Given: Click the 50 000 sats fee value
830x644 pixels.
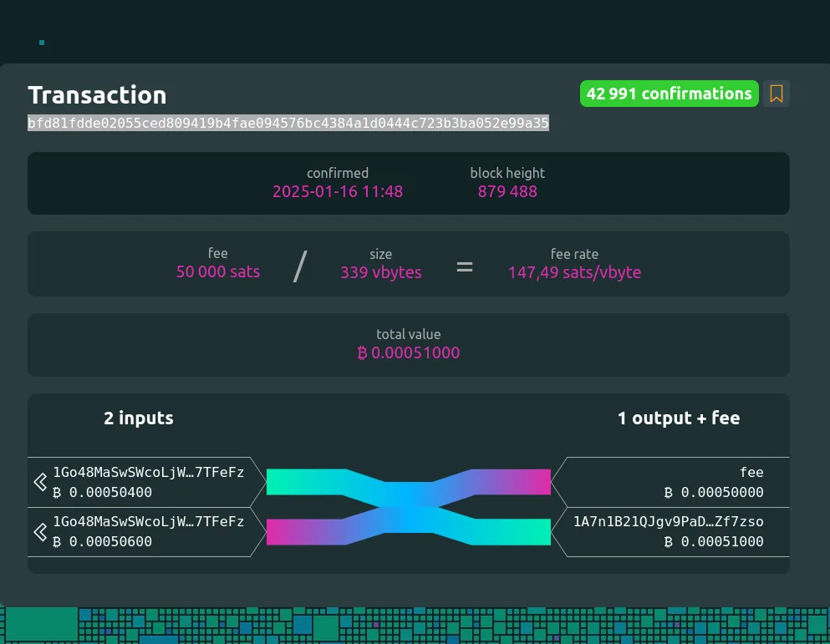Looking at the screenshot, I should pos(218,272).
